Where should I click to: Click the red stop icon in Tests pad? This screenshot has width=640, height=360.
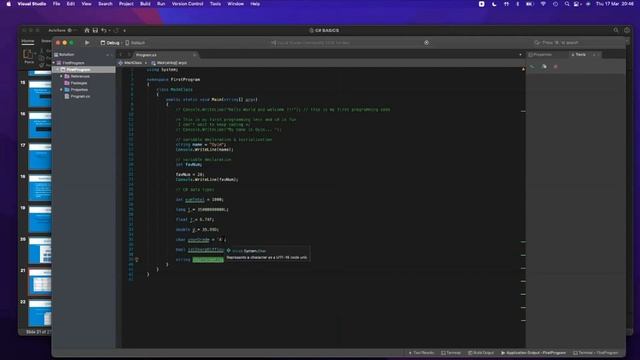(x=556, y=67)
